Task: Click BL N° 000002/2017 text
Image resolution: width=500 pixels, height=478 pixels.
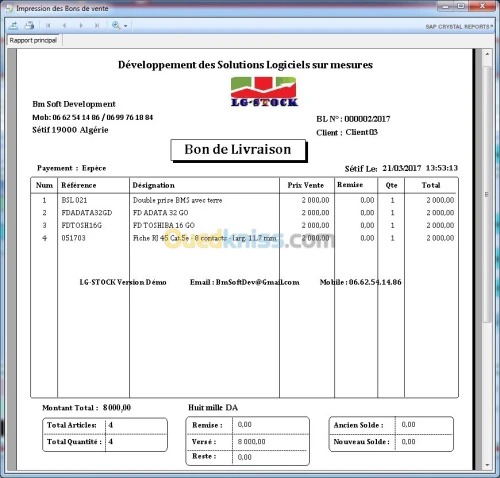Action: (x=353, y=119)
